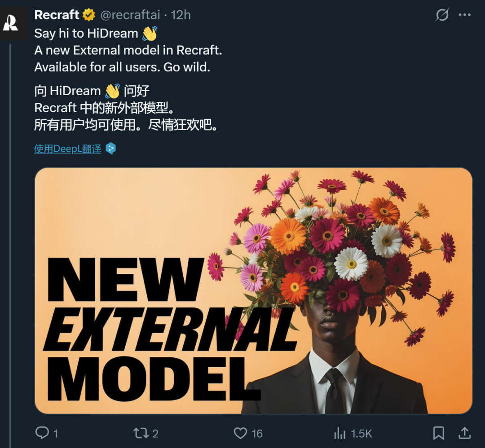Click the like count of 16
485x448 pixels.
(257, 433)
